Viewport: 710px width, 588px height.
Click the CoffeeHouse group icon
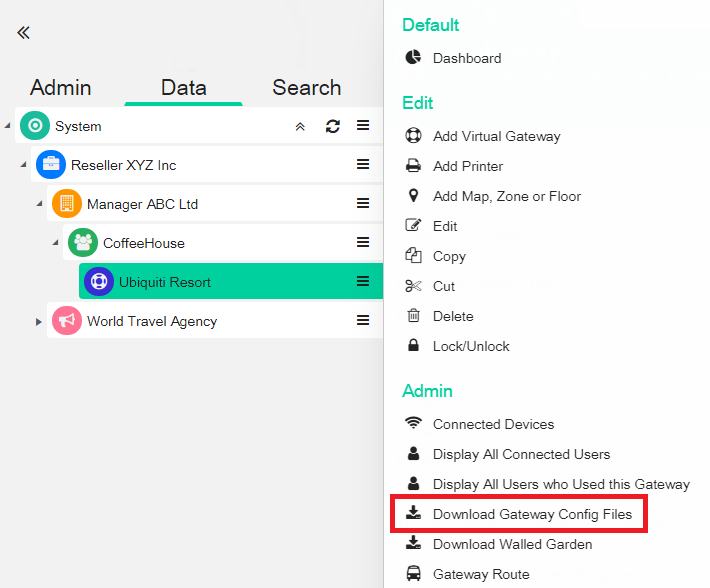(x=83, y=243)
